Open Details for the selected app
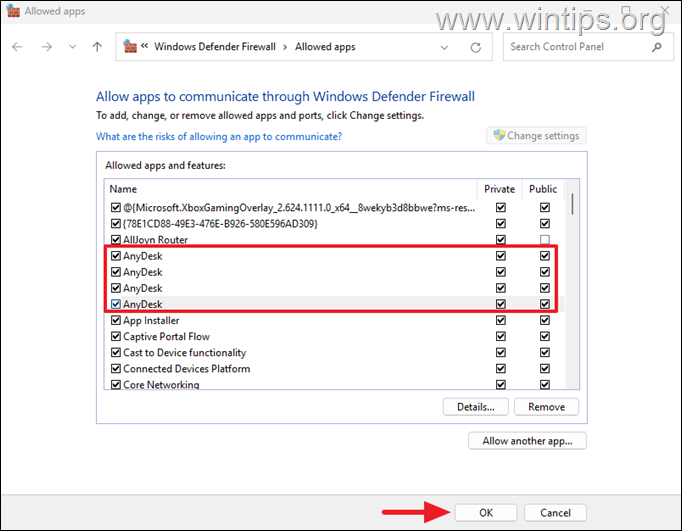Screen dimensions: 682x531 pyautogui.click(x=475, y=407)
